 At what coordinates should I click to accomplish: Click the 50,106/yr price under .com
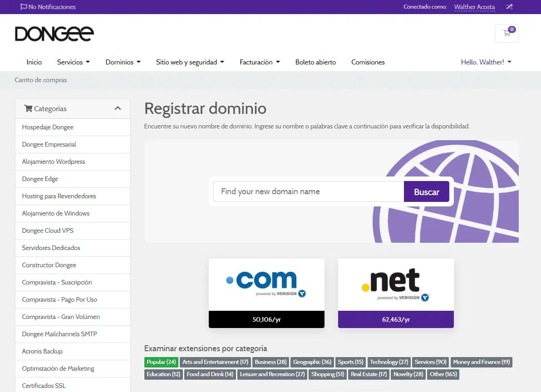(x=267, y=319)
